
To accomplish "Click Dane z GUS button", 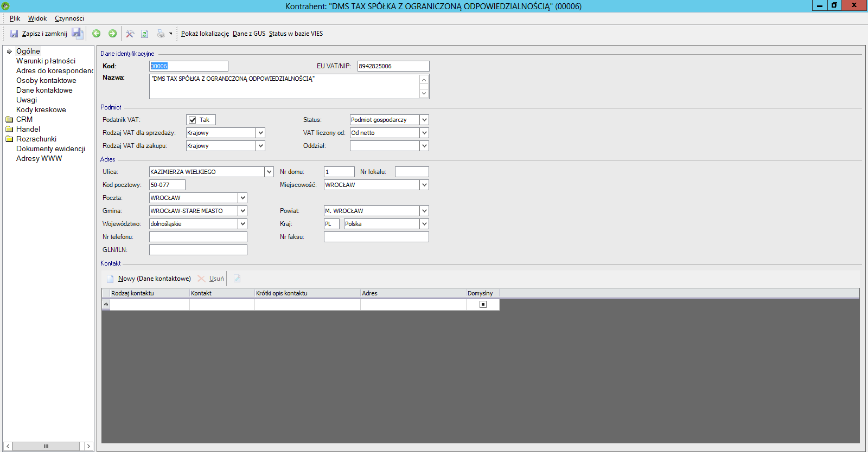I will (x=249, y=34).
